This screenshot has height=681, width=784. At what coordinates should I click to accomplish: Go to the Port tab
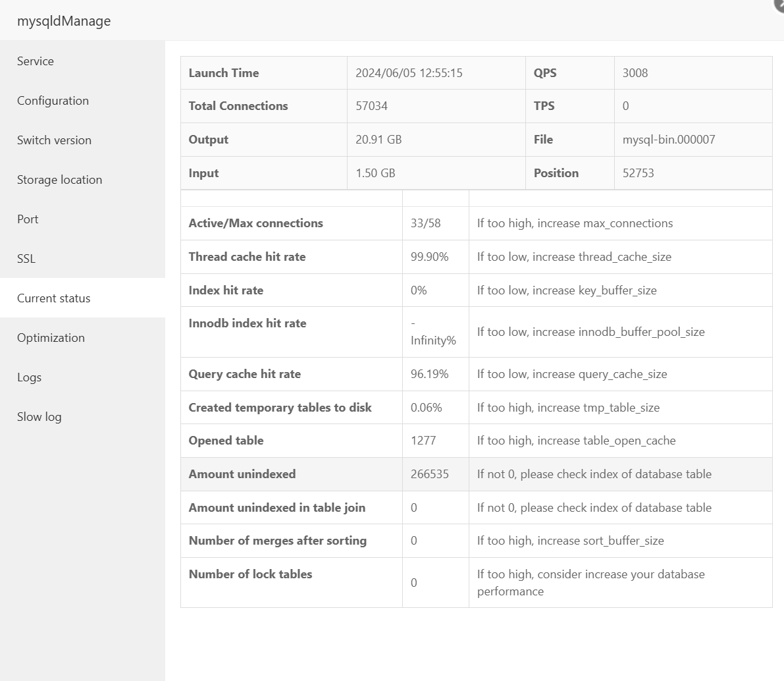click(28, 219)
